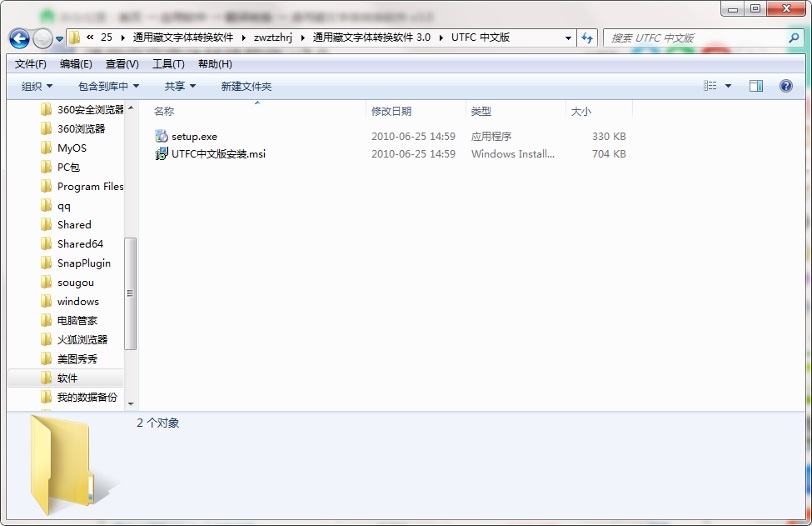This screenshot has height=526, width=812.
Task: Click navigation pane scrollbar down arrow
Action: click(x=131, y=403)
